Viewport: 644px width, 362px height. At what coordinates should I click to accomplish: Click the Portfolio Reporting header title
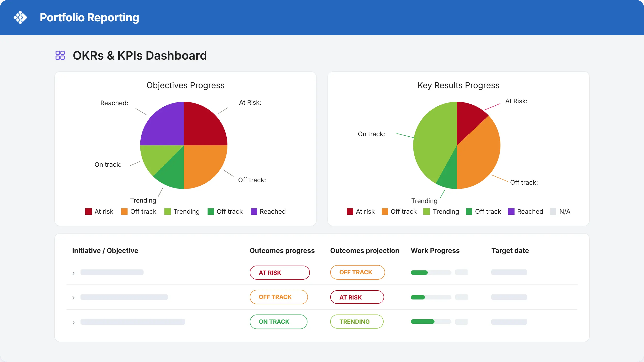89,17
